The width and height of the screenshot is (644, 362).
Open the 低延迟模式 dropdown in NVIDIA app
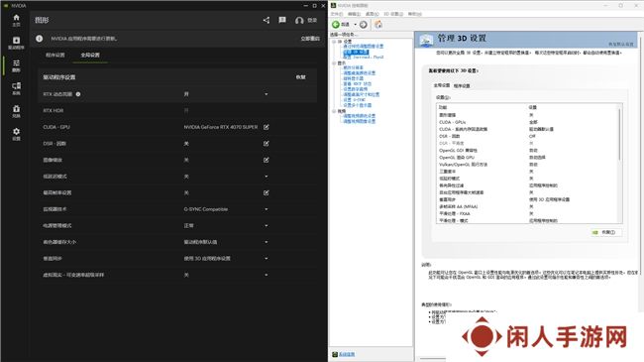point(267,177)
